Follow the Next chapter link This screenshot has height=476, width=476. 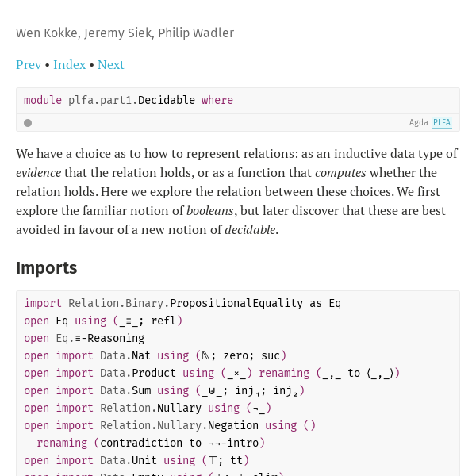(x=111, y=65)
